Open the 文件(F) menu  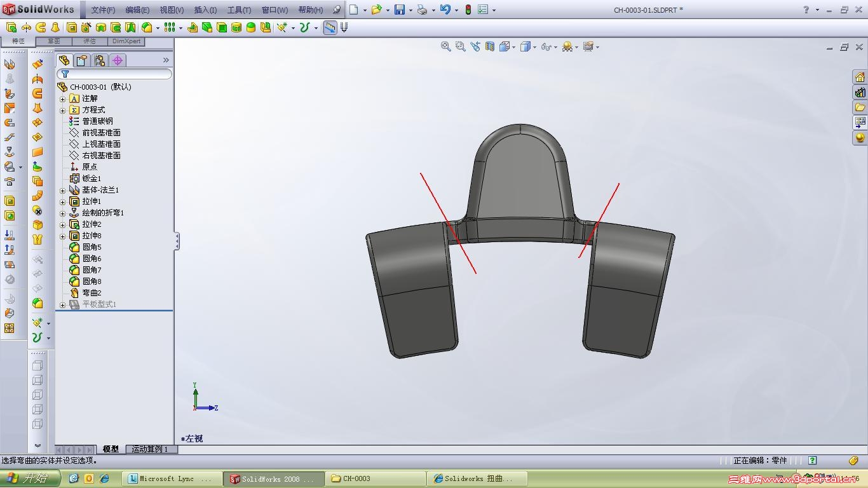pyautogui.click(x=103, y=10)
